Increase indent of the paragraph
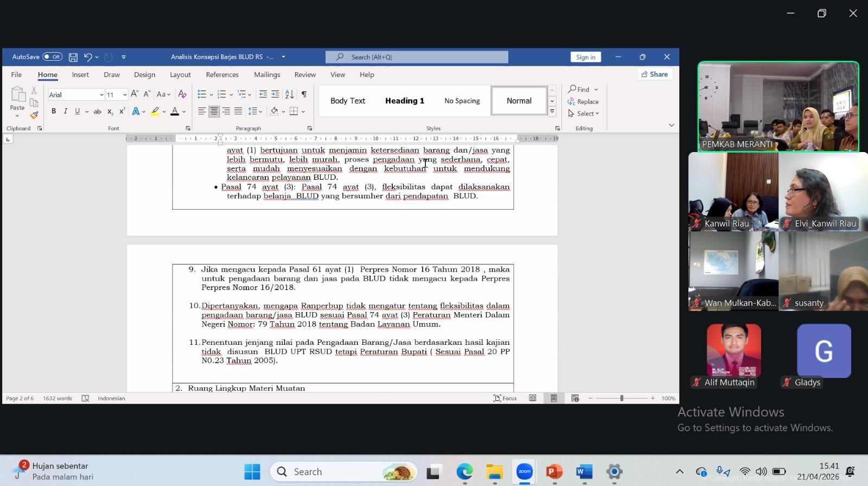This screenshot has height=486, width=868. click(275, 94)
